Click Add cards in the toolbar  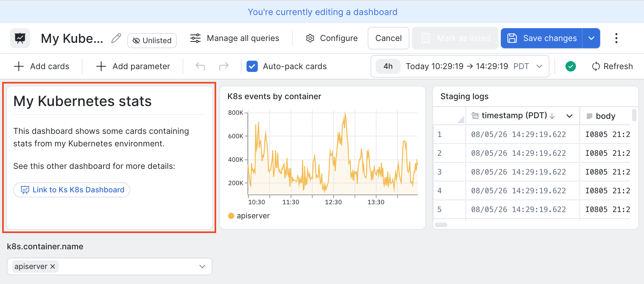click(x=42, y=66)
